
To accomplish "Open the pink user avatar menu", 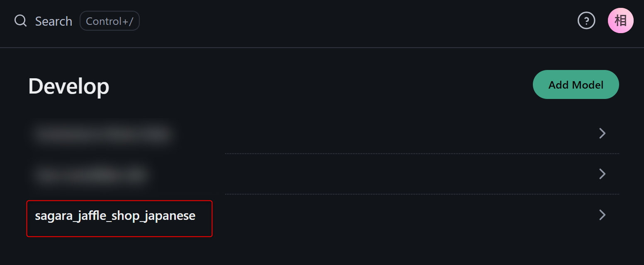I will pos(620,21).
